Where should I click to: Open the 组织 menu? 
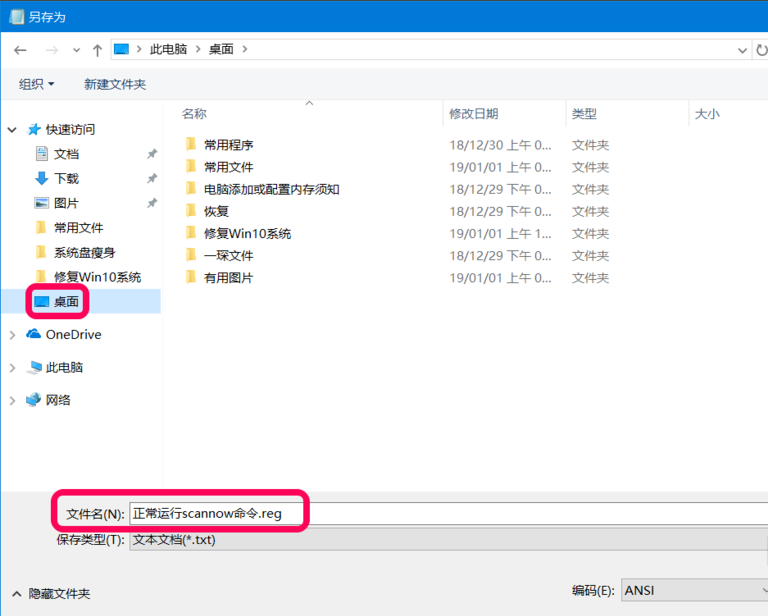[36, 84]
